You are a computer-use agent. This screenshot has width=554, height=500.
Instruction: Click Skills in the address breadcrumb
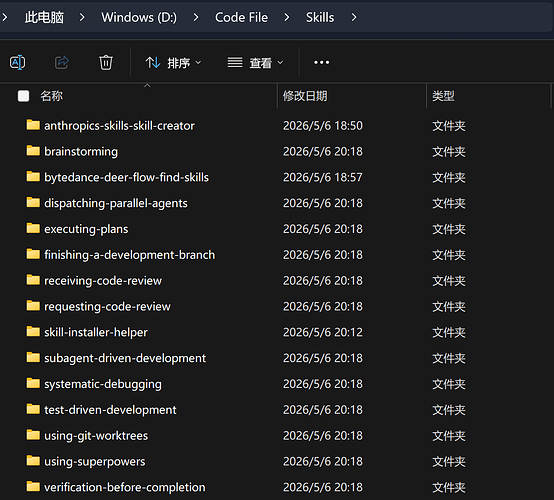[320, 17]
